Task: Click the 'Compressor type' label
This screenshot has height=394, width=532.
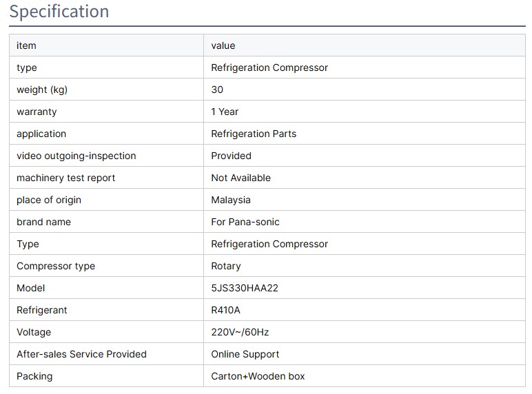Action: point(56,266)
